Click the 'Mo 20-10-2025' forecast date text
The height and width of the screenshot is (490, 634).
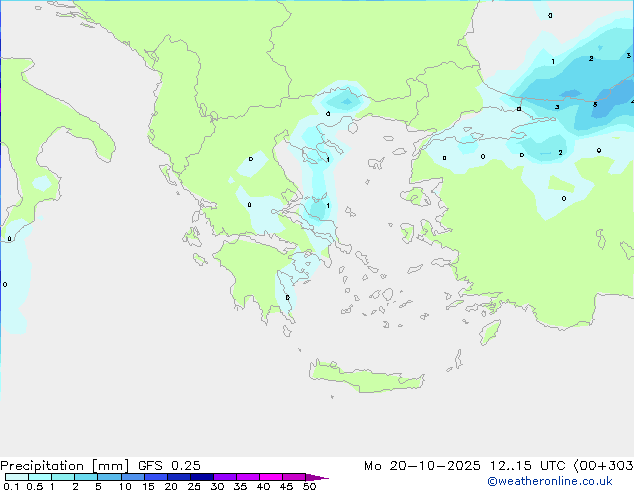pyautogui.click(x=422, y=466)
